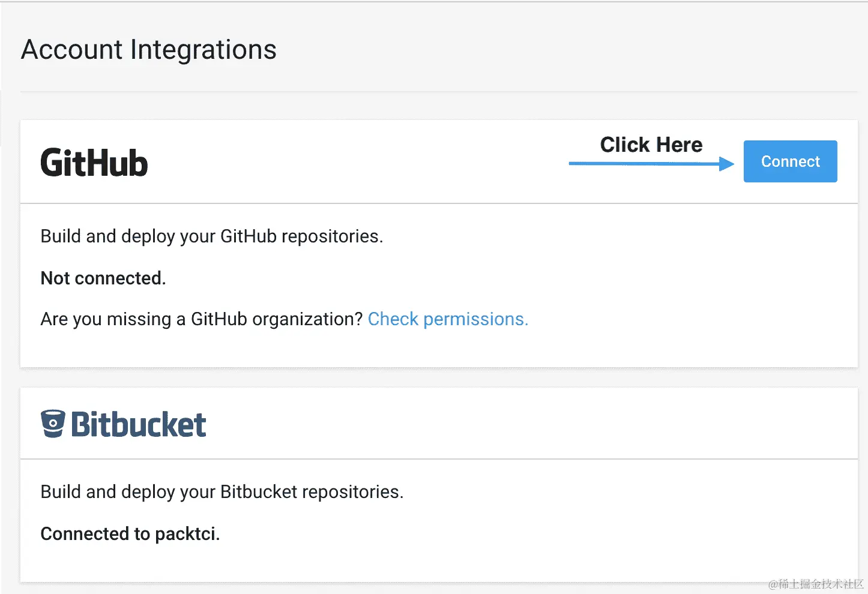Click the word 'Integrations' in the page title

(x=203, y=50)
